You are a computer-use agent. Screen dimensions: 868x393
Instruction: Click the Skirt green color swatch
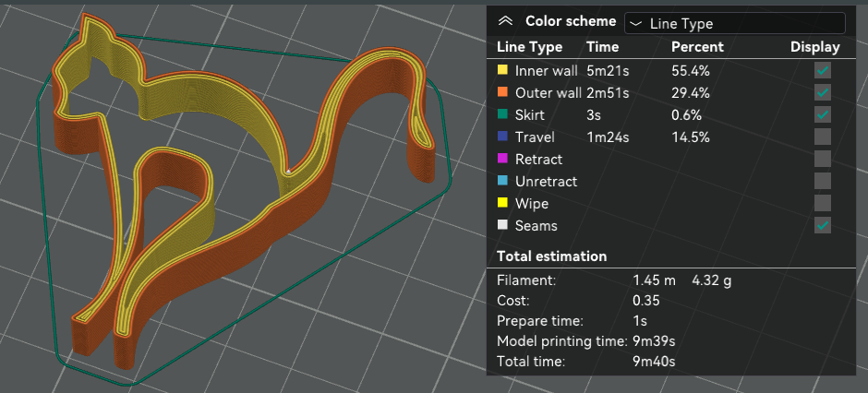pyautogui.click(x=502, y=114)
